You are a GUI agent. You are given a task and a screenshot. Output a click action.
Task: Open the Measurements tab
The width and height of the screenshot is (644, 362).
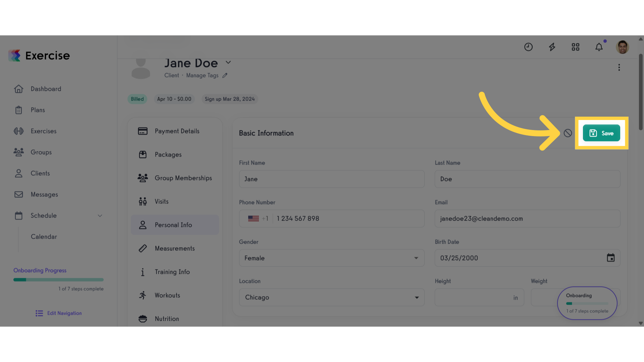click(x=175, y=248)
